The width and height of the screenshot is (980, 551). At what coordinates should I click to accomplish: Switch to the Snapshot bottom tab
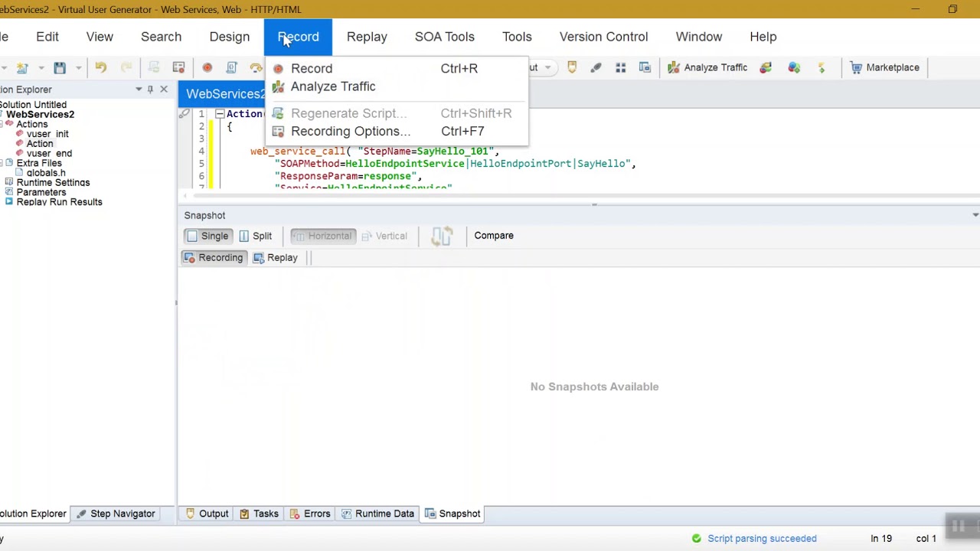pos(452,514)
